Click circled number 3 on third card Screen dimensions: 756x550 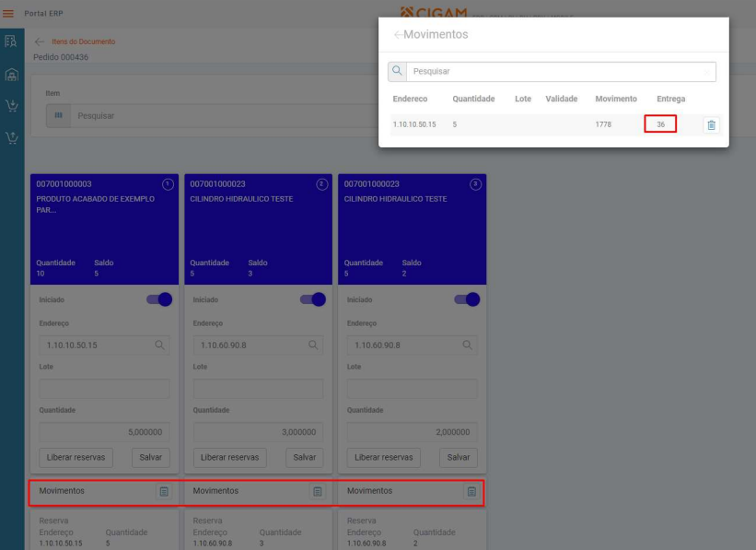[475, 184]
